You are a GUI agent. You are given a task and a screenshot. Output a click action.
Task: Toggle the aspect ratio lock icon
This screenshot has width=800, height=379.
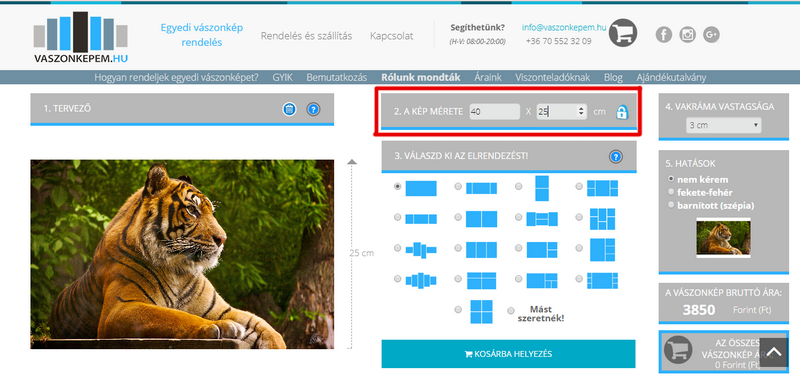(x=621, y=112)
